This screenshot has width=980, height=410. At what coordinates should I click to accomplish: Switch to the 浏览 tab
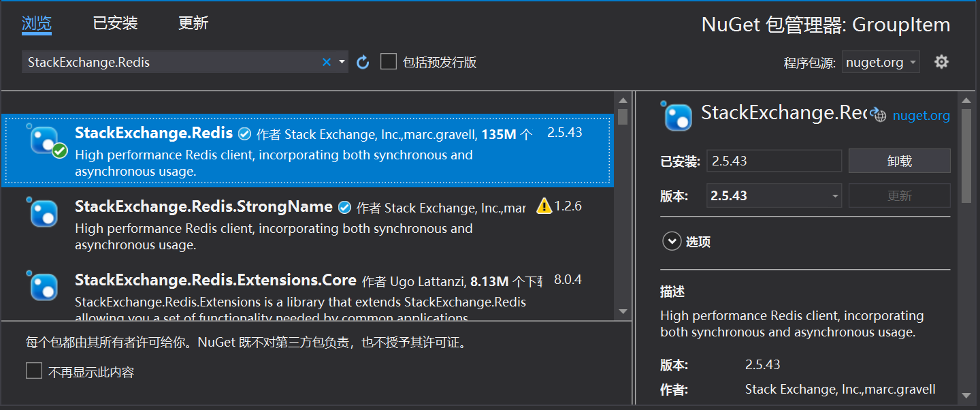pyautogui.click(x=37, y=23)
